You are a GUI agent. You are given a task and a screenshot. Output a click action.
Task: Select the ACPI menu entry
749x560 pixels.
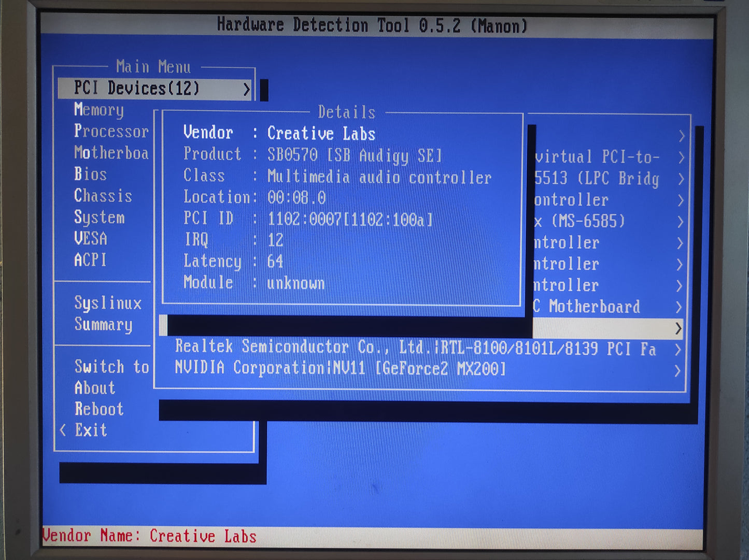(90, 260)
